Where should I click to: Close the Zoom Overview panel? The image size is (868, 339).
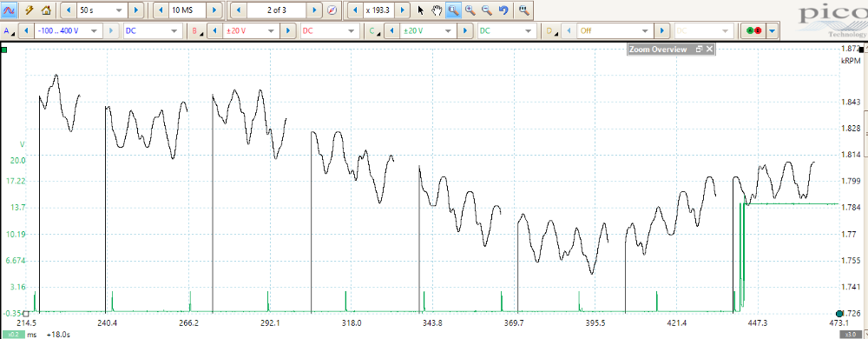coord(709,50)
